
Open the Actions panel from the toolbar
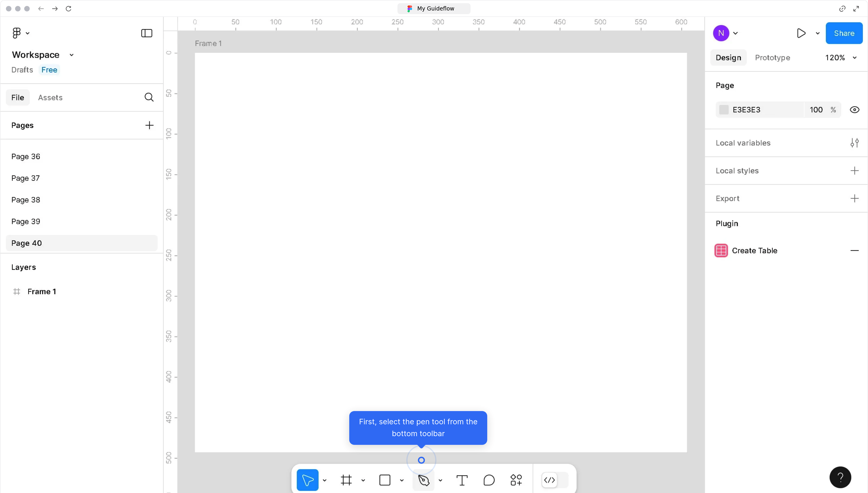click(x=516, y=480)
